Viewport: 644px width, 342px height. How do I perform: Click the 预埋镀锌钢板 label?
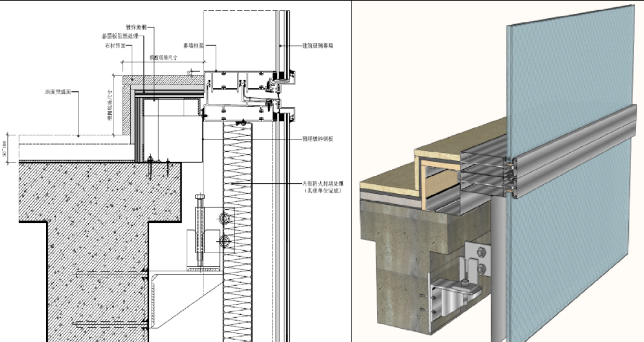coord(318,139)
